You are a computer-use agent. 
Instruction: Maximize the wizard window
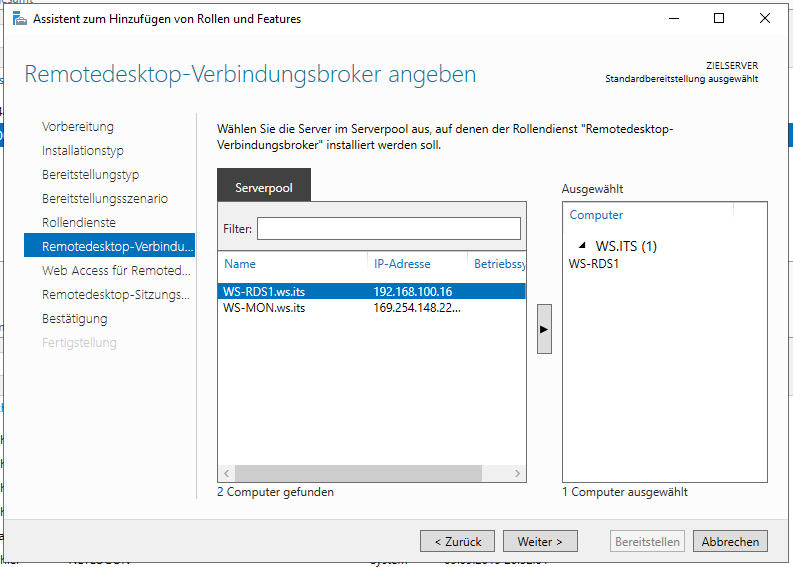tap(719, 19)
